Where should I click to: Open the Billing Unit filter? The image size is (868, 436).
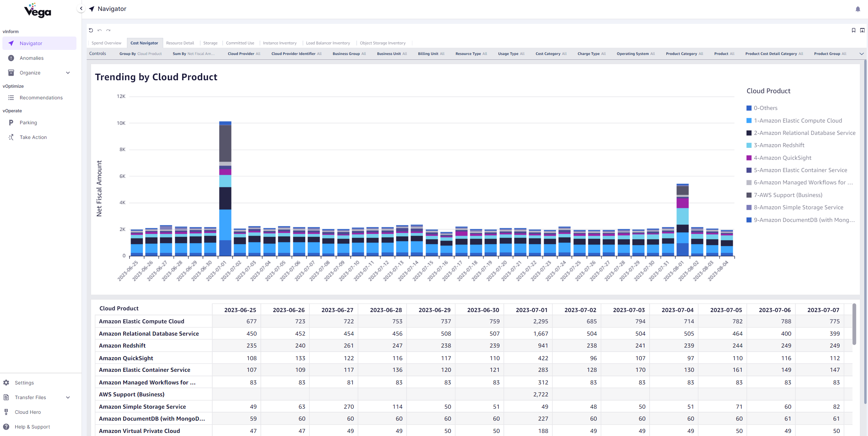click(431, 54)
